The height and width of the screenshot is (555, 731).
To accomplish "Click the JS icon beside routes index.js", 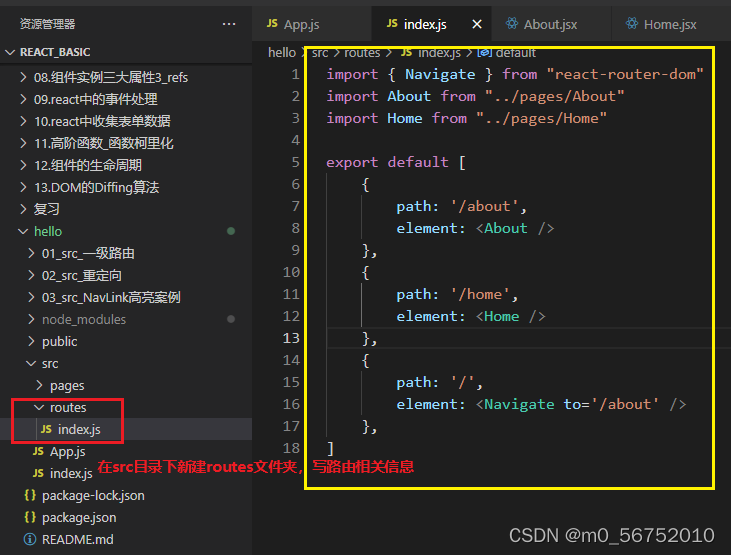I will coord(46,429).
